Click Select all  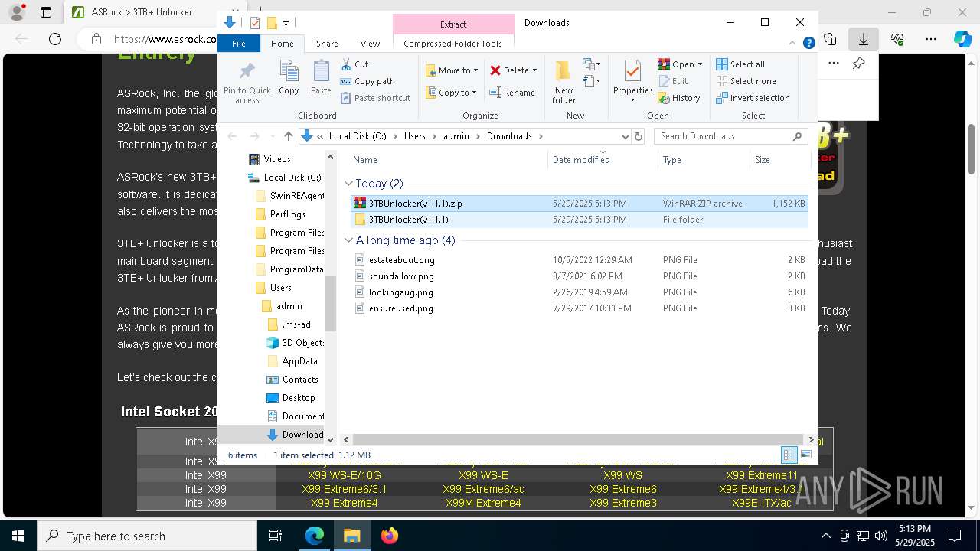[x=740, y=64]
